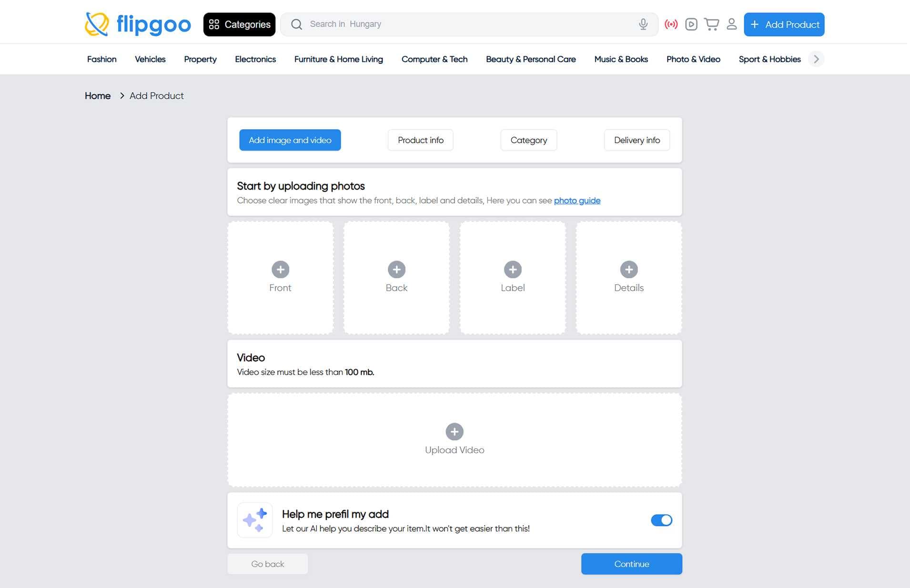Open the user account profile icon
Image resolution: width=910 pixels, height=588 pixels.
coord(731,24)
